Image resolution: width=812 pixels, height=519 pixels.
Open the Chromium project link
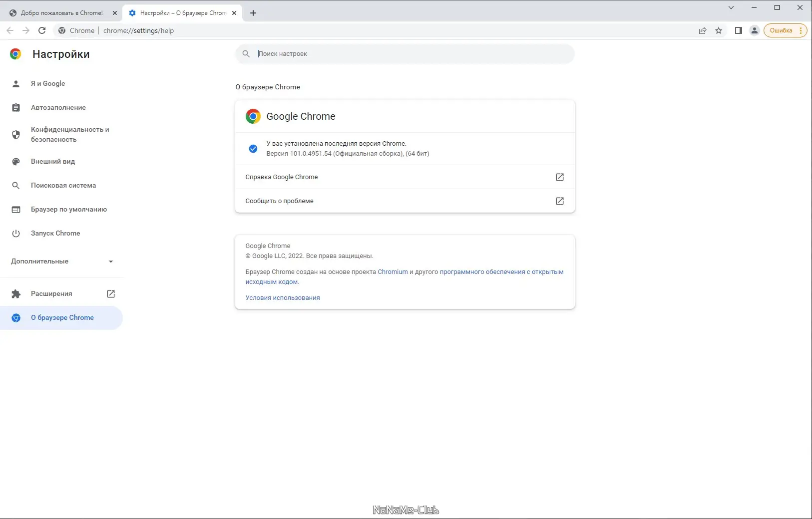393,272
